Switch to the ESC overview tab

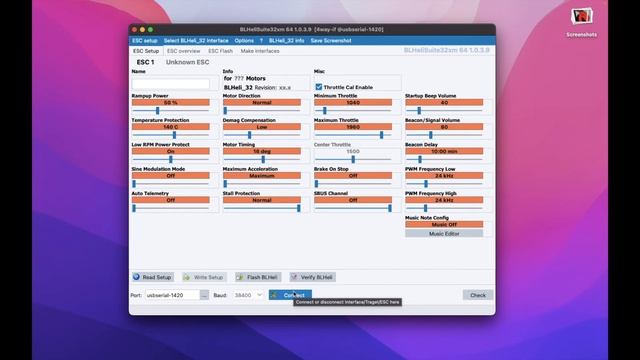[184, 51]
